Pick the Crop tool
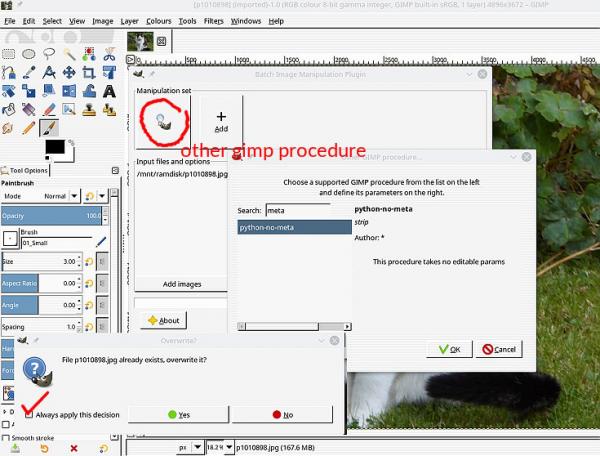The image size is (600, 456). pos(89,72)
